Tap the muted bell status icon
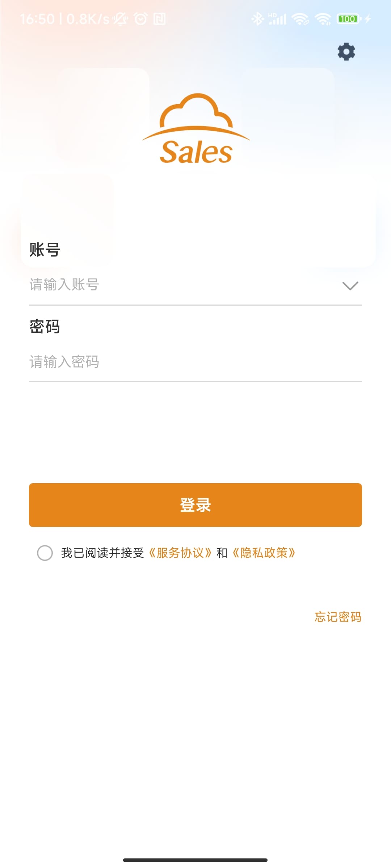The image size is (391, 868). point(120,19)
